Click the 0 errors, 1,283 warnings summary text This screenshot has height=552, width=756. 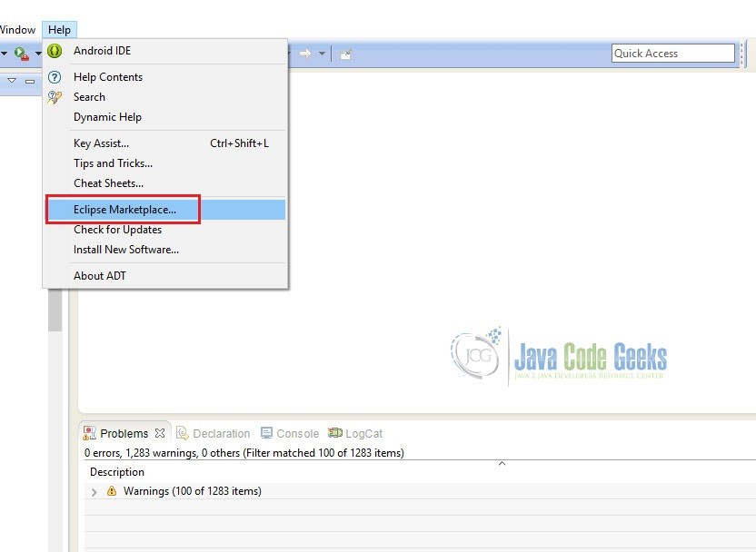(244, 453)
